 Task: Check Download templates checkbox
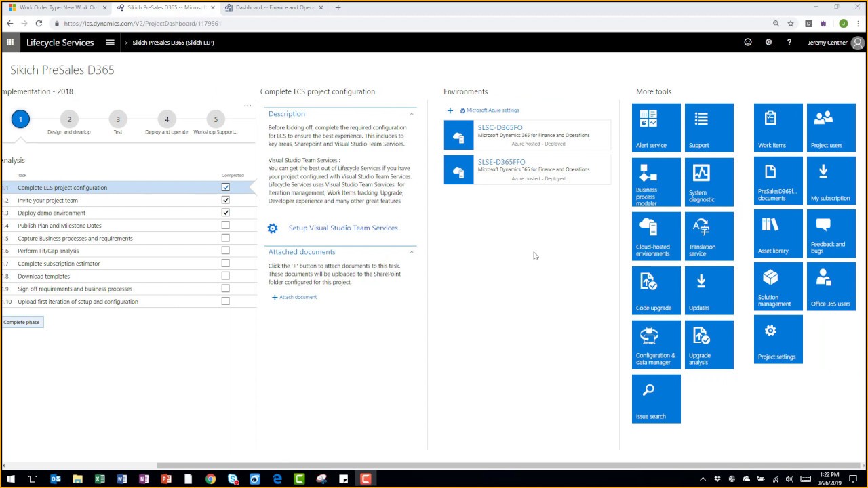click(x=225, y=276)
